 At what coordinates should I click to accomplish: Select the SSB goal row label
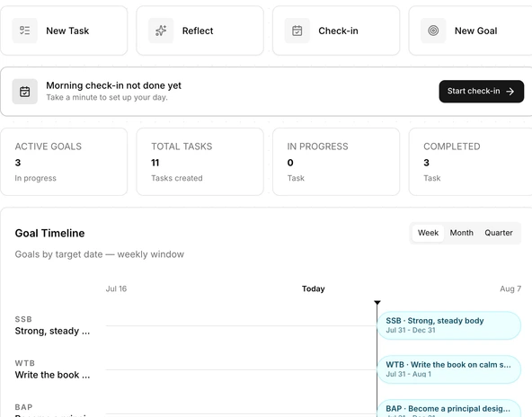point(53,325)
